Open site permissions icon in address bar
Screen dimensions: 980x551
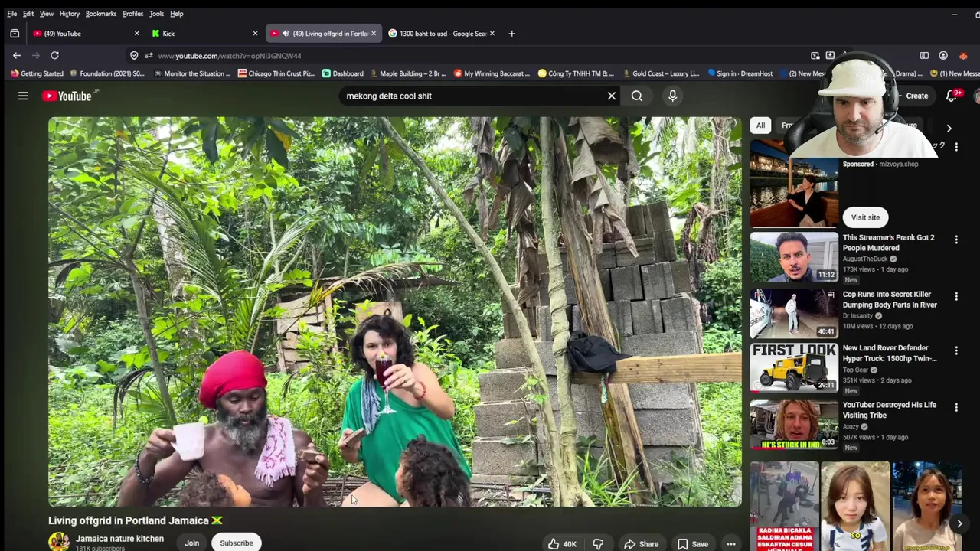(149, 55)
